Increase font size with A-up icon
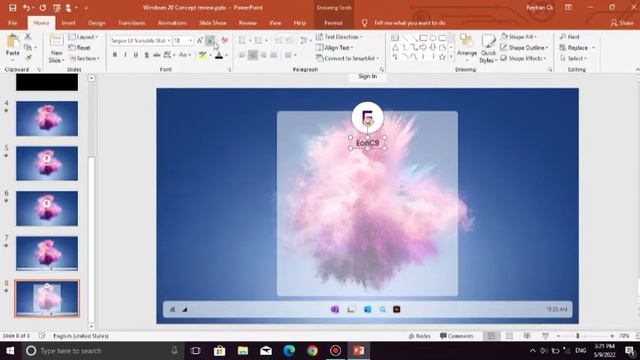 (200, 40)
